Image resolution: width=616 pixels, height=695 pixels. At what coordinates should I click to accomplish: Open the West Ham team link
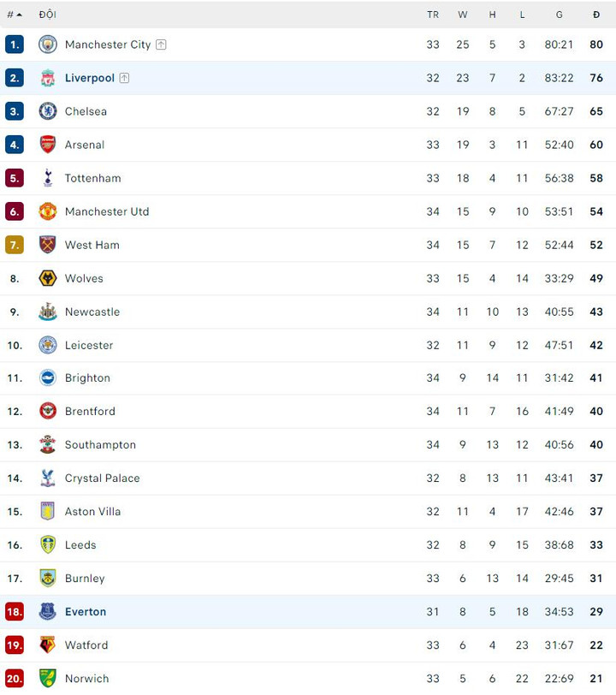click(x=92, y=245)
